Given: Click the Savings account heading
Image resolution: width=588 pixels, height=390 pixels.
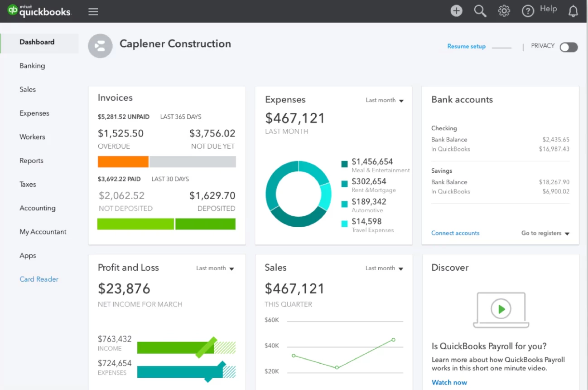Looking at the screenshot, I should (x=442, y=171).
